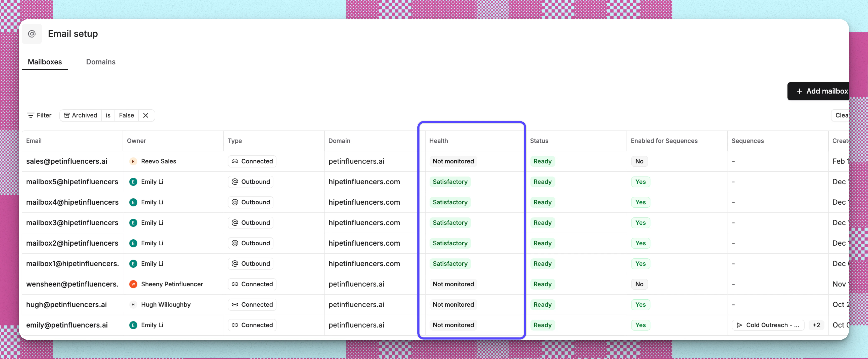Open the "False" value dropdown
The image size is (868, 359).
(x=126, y=115)
